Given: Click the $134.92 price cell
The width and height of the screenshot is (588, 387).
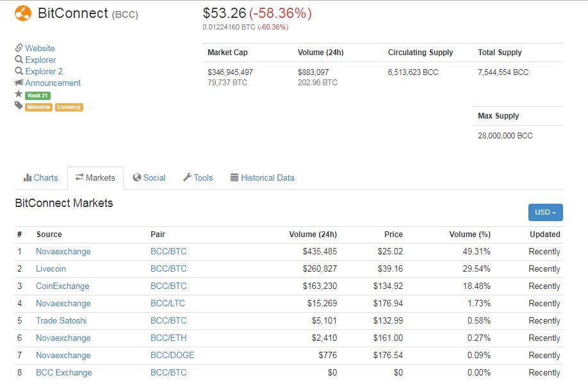Looking at the screenshot, I should coord(388,286).
